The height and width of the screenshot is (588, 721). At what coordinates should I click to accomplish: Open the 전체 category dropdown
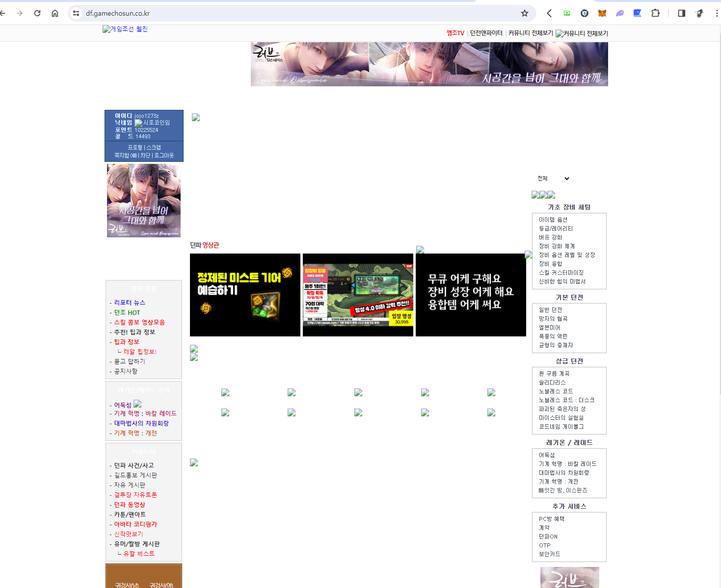coord(553,179)
